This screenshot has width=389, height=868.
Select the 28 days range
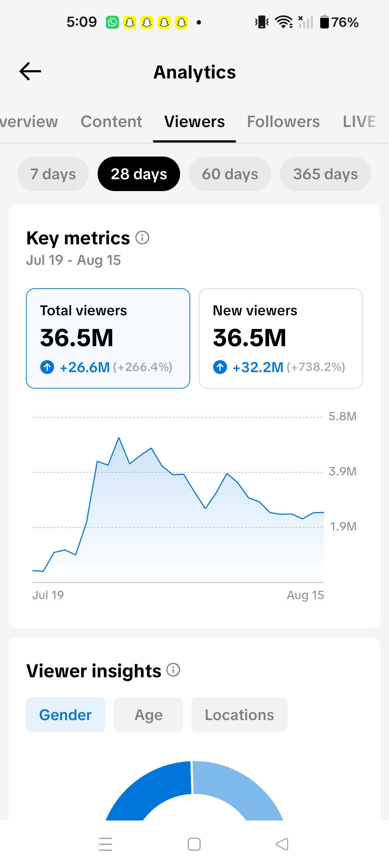[139, 174]
